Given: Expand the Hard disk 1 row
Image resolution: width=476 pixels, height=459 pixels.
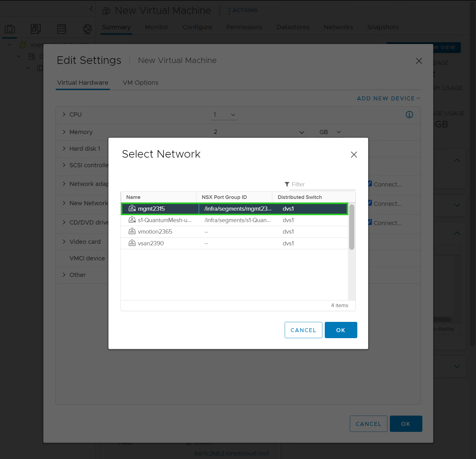Looking at the screenshot, I should click(x=64, y=149).
